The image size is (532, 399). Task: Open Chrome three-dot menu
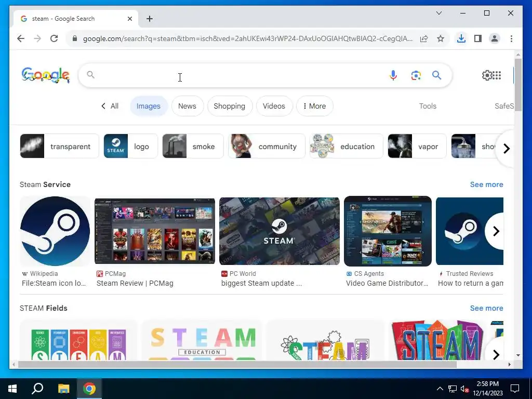point(511,38)
